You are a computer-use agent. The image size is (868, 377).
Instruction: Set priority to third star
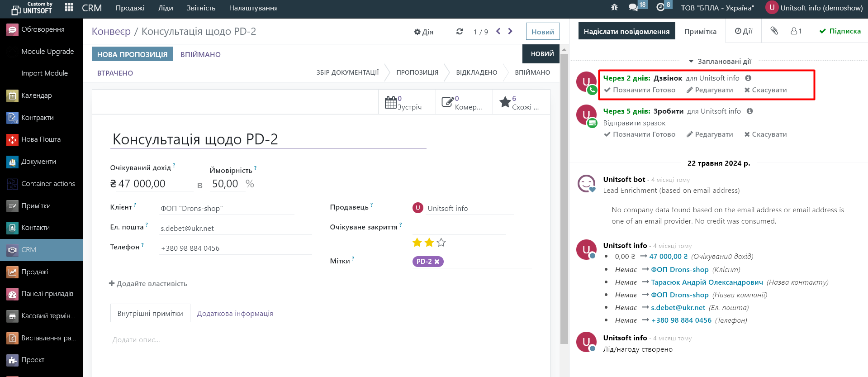click(441, 243)
